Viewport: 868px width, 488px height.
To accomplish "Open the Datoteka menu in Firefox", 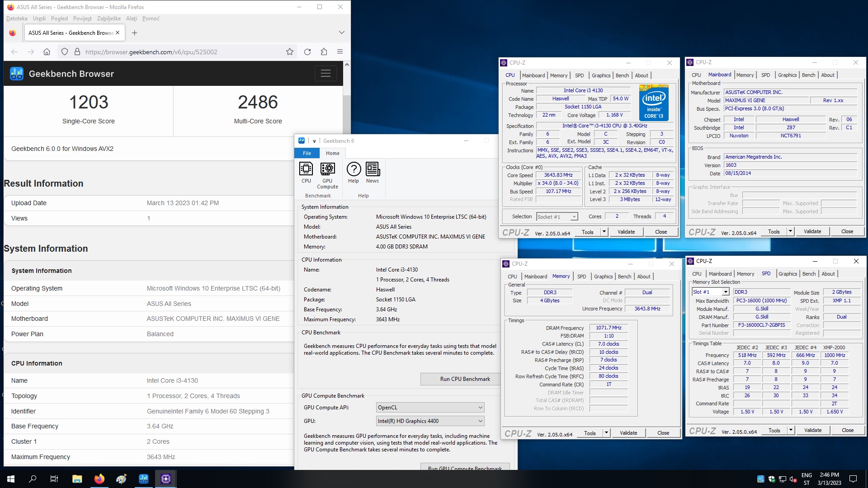I will 17,19.
